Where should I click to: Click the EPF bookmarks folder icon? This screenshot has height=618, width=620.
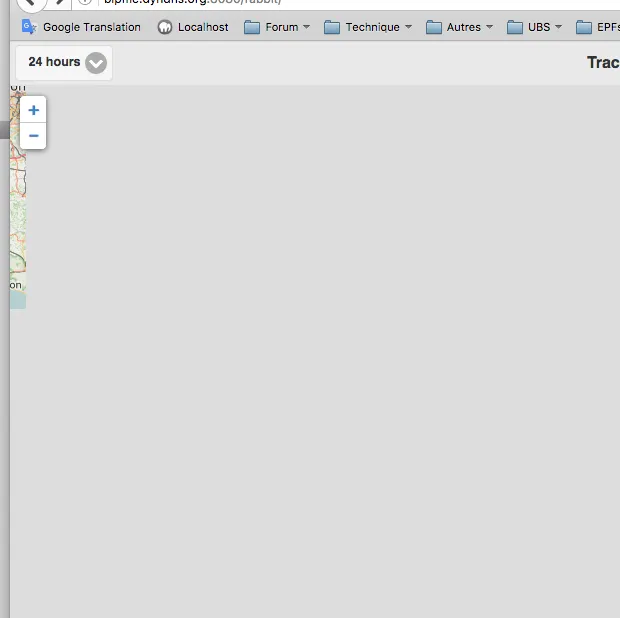pyautogui.click(x=584, y=27)
